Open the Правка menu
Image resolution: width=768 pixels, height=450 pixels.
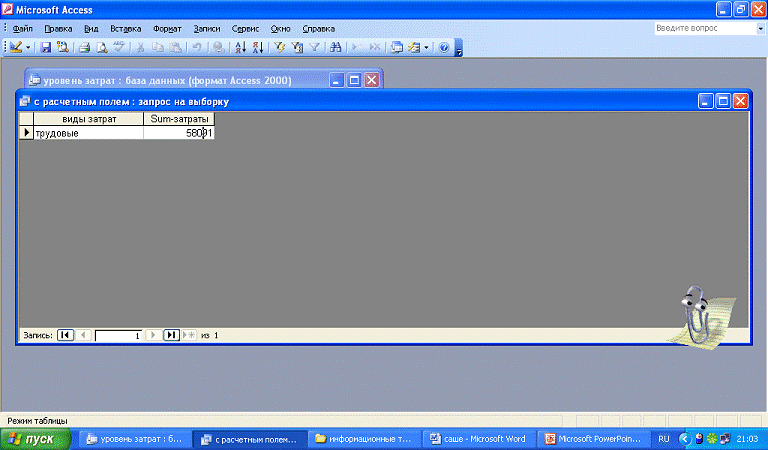[x=58, y=29]
